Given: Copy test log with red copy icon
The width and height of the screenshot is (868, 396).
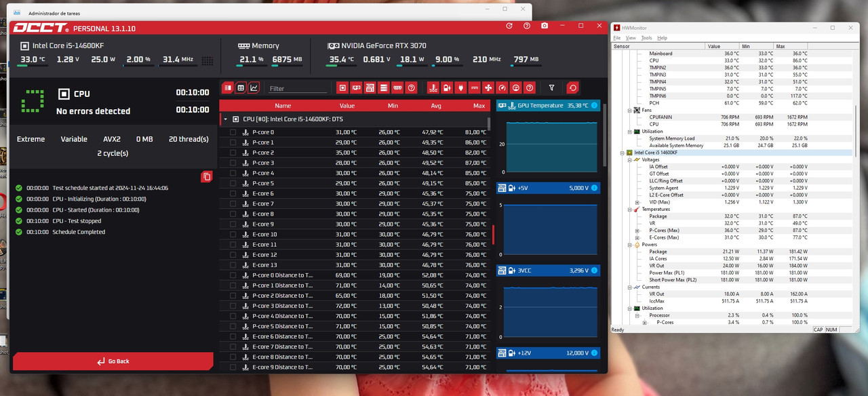Looking at the screenshot, I should [207, 176].
